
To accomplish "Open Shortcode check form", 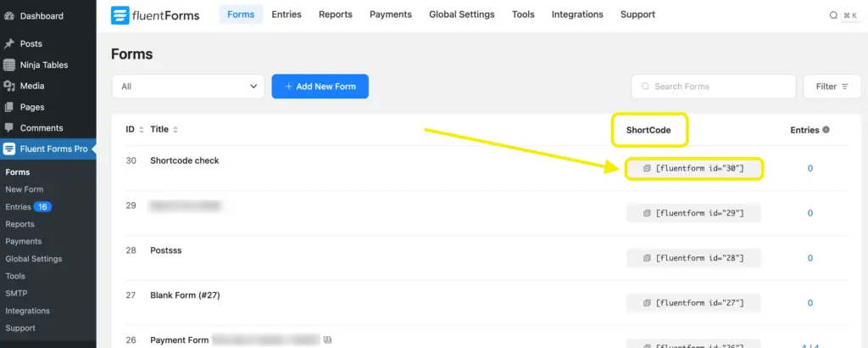I will tap(185, 160).
